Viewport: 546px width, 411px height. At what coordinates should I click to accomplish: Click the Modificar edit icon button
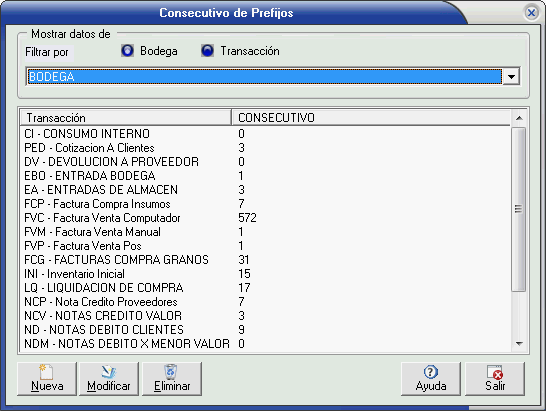[x=109, y=379]
